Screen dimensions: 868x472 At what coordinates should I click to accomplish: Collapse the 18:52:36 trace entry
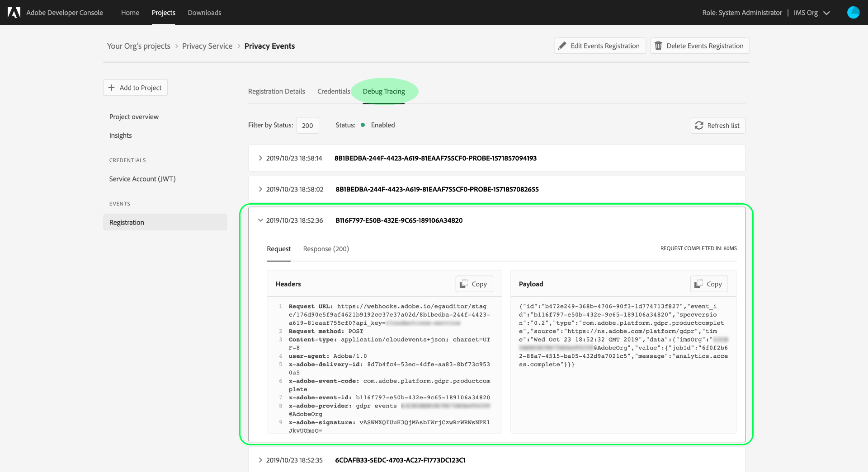click(260, 220)
